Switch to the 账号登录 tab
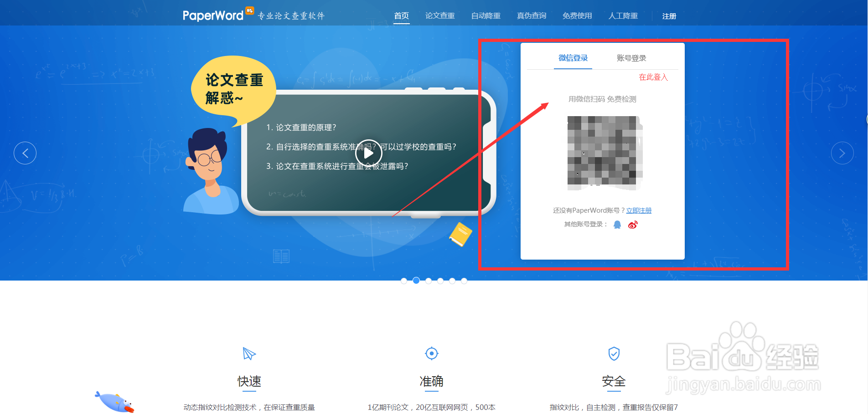Screen dimensions: 868x414 click(x=630, y=58)
